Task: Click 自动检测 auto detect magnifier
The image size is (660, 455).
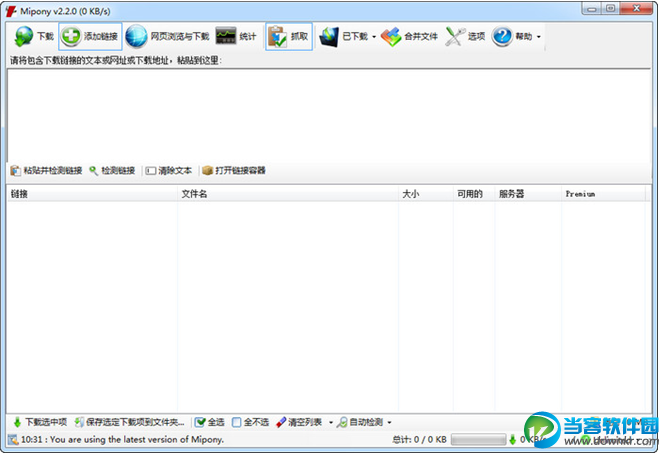Action: 360,422
